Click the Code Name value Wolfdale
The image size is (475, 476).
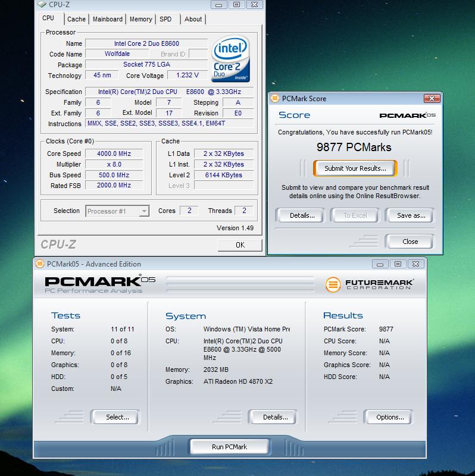[117, 54]
